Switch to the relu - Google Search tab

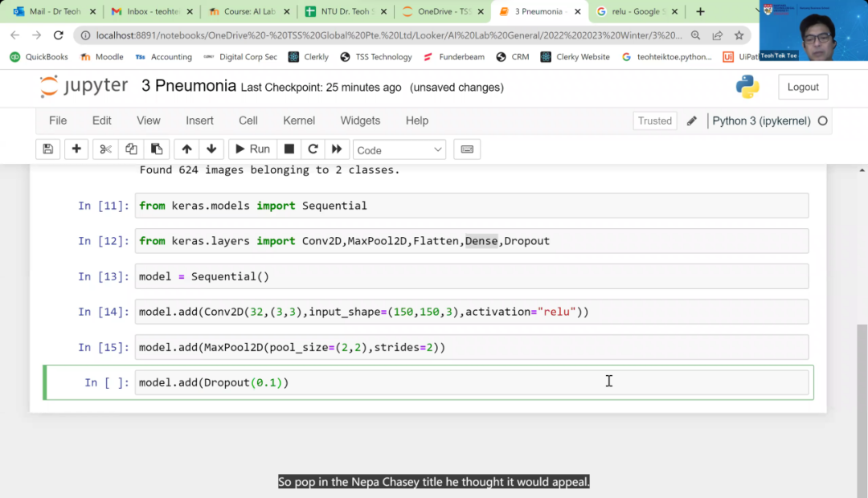coord(636,11)
